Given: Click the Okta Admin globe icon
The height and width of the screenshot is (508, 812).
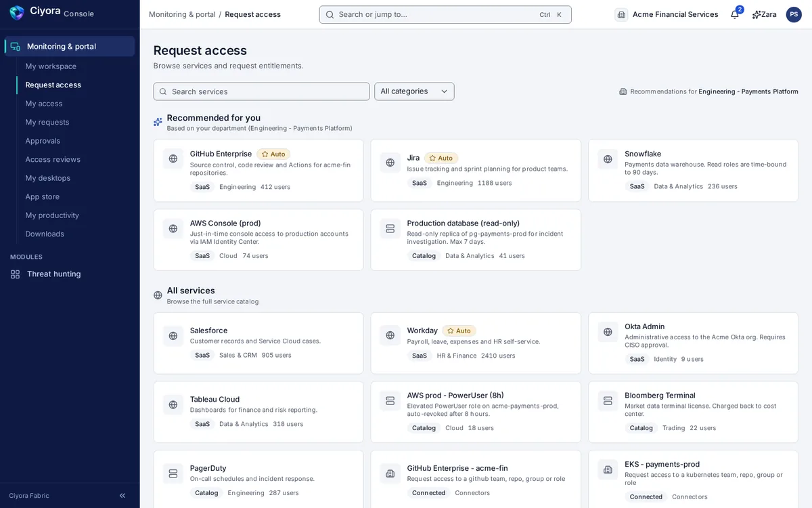Looking at the screenshot, I should (608, 332).
